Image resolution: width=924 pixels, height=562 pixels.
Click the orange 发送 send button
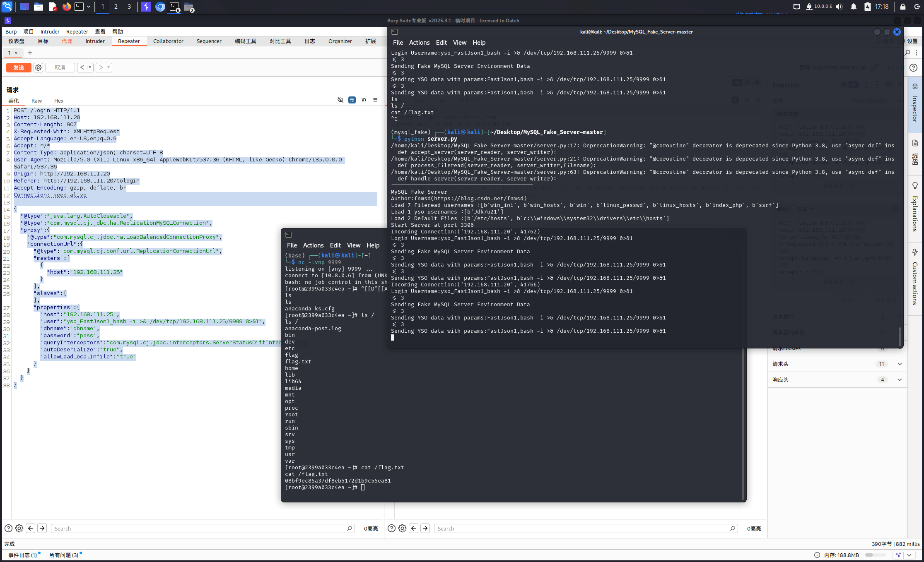pos(19,67)
